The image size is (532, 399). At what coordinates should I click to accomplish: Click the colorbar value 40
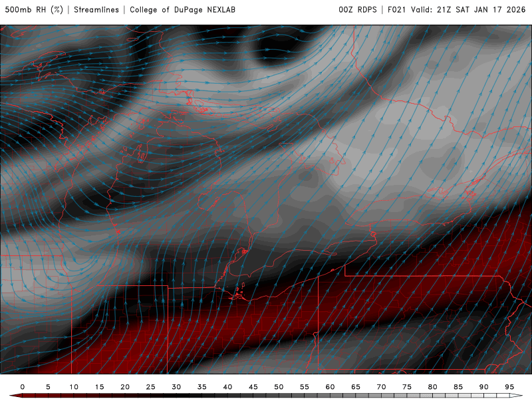pyautogui.click(x=227, y=387)
